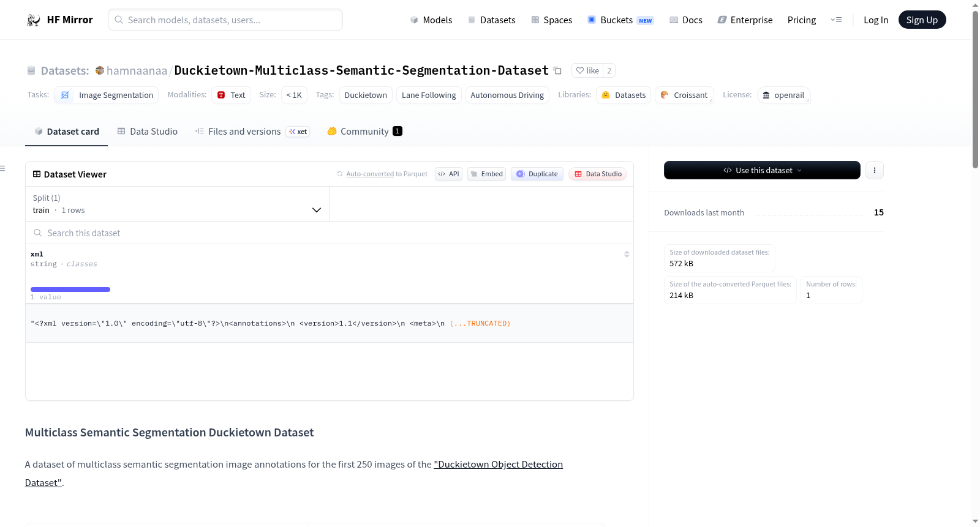The height and width of the screenshot is (527, 980).
Task: Open the Split train dropdown
Action: 177,204
